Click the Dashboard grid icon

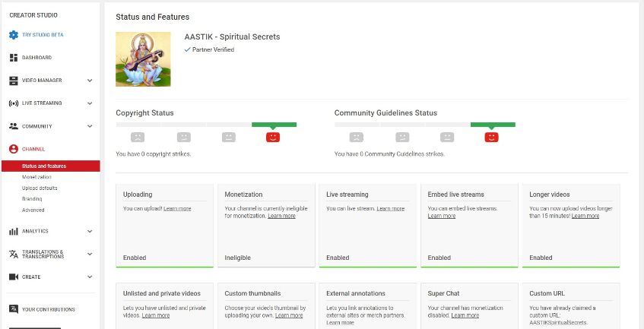[x=14, y=58]
